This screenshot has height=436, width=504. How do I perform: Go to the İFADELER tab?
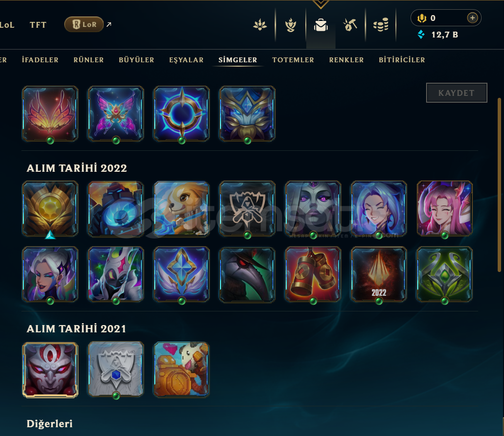tap(40, 60)
